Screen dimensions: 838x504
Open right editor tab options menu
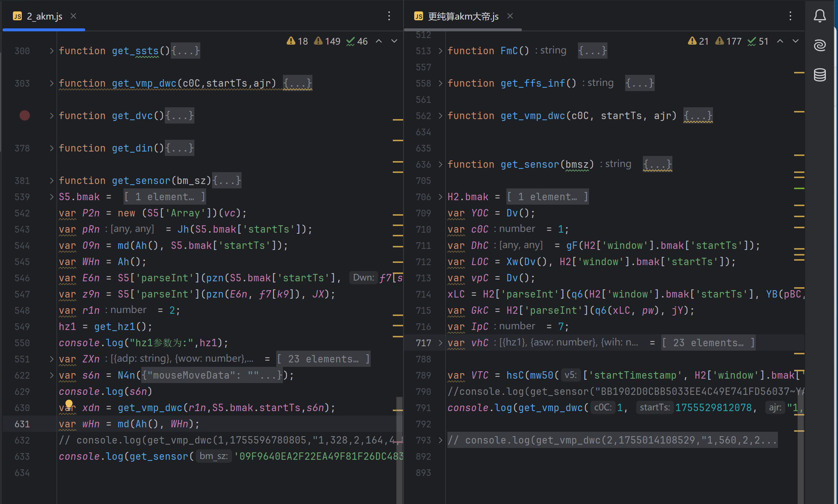pos(790,16)
